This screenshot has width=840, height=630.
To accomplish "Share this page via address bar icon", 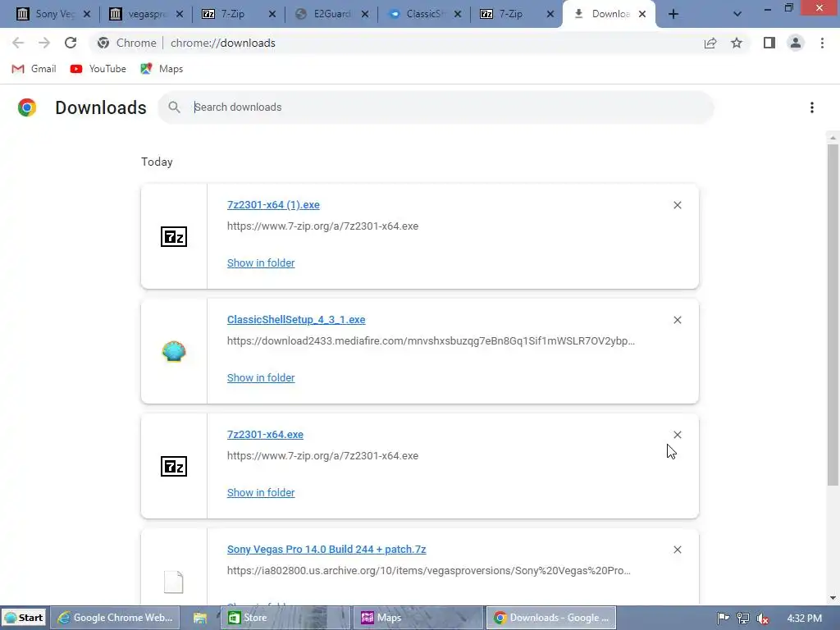I will pyautogui.click(x=710, y=43).
